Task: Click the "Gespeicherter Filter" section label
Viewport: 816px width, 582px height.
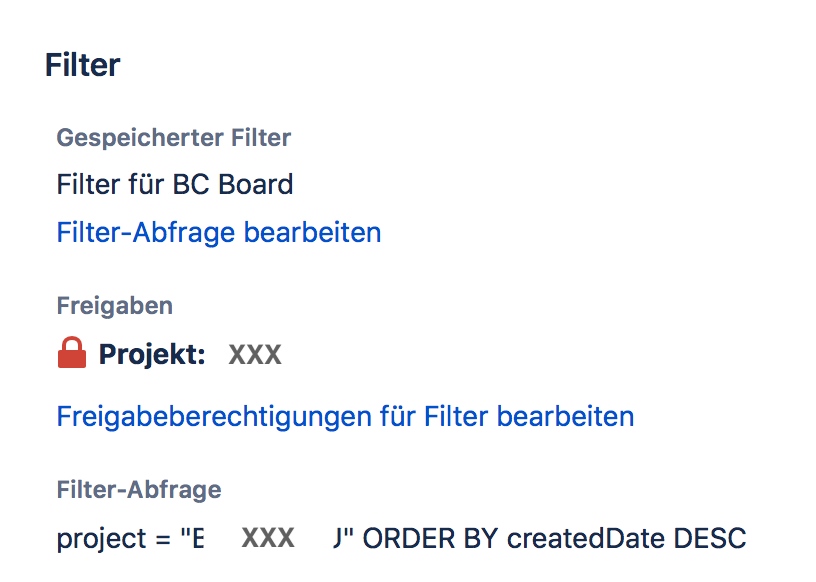Action: pyautogui.click(x=173, y=137)
